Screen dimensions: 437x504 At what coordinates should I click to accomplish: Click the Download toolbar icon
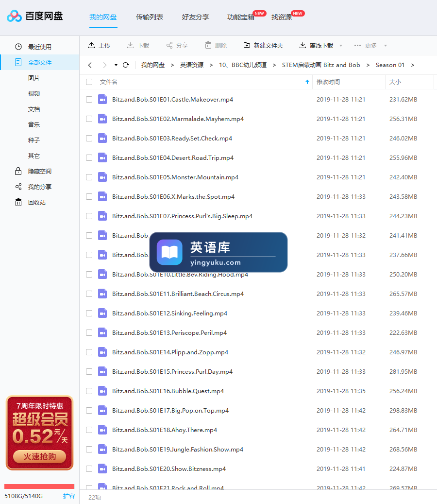[x=130, y=45]
